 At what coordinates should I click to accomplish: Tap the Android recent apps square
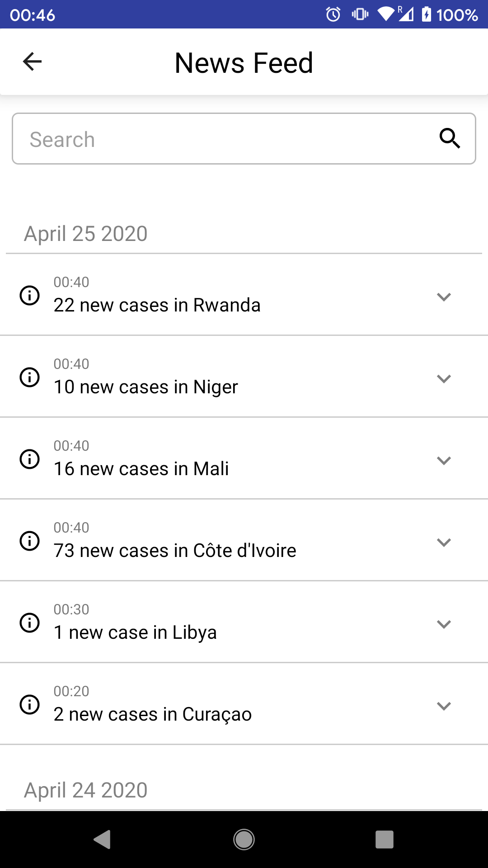[385, 840]
